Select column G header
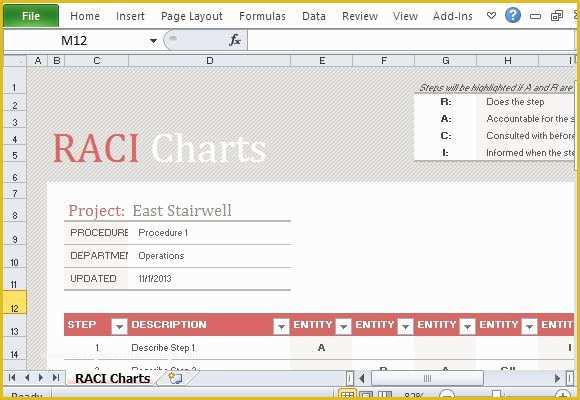Screen dimensions: 580x400 pyautogui.click(x=446, y=60)
